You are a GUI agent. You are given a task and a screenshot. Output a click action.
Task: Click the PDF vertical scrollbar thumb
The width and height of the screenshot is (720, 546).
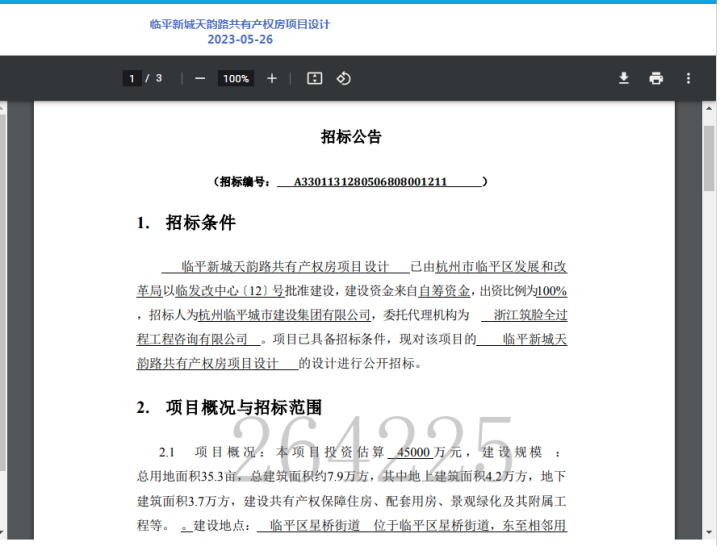click(709, 158)
